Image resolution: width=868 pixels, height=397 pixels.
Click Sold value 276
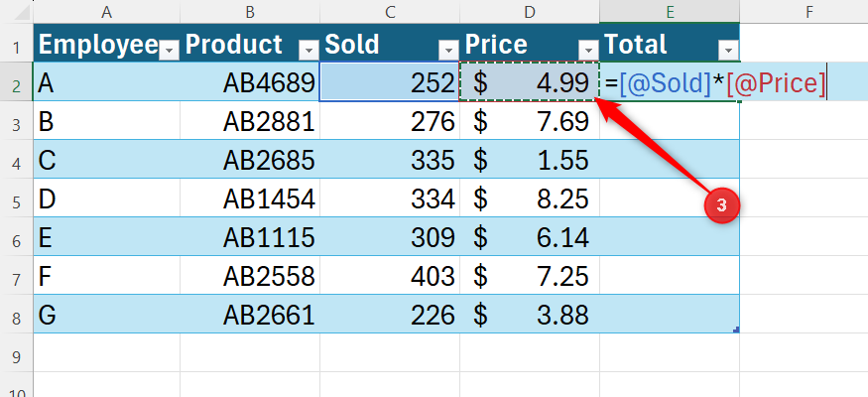[390, 120]
